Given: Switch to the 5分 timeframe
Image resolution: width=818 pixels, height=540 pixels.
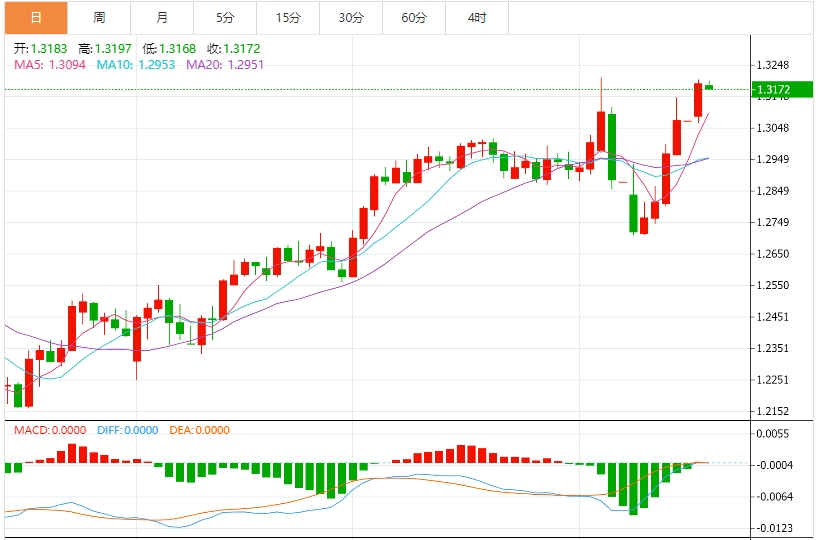Looking at the screenshot, I should (x=225, y=18).
